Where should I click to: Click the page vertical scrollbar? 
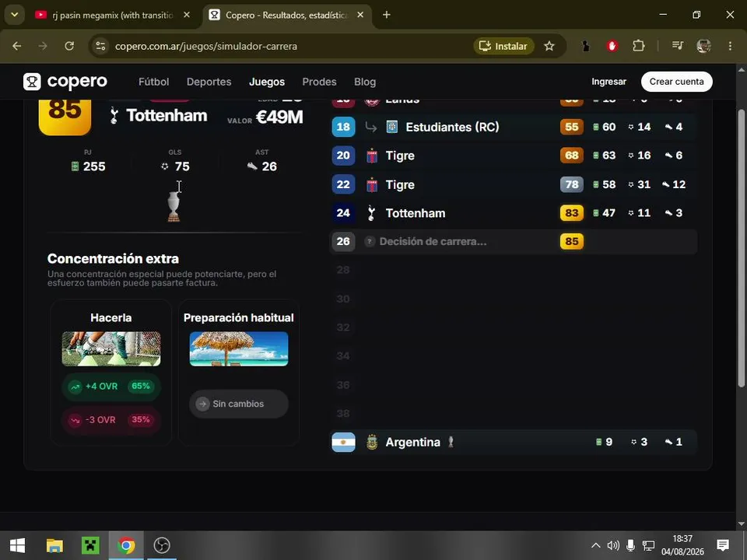coord(742,247)
